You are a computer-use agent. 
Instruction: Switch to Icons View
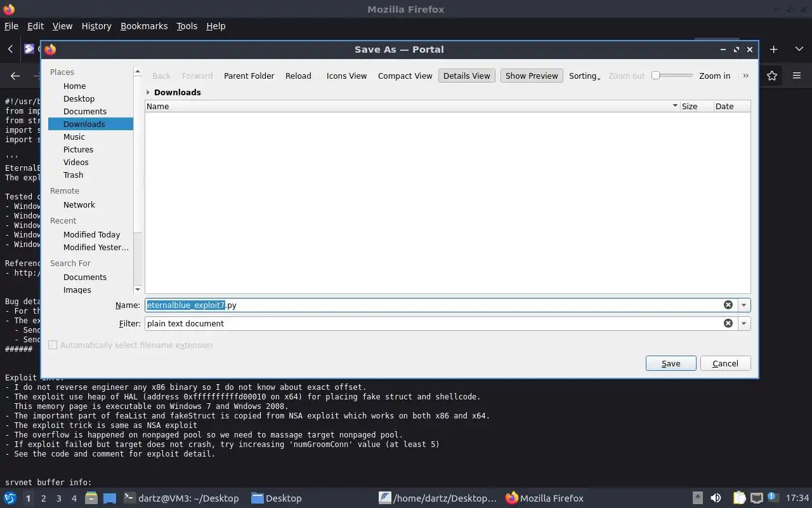pos(346,76)
